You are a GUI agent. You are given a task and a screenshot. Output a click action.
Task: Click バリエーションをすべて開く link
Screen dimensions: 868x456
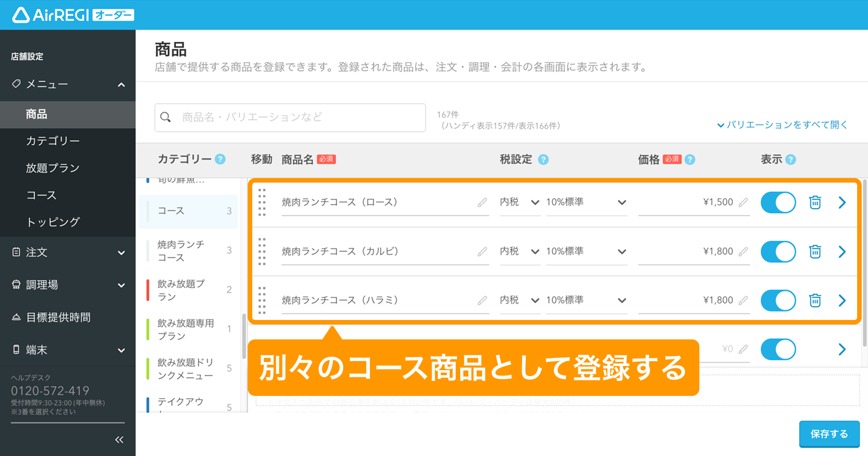click(x=783, y=125)
